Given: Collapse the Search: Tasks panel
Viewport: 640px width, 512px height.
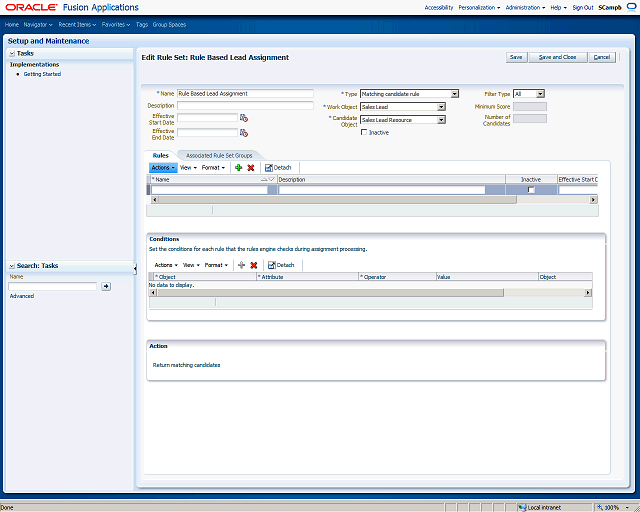Looking at the screenshot, I should (x=12, y=266).
